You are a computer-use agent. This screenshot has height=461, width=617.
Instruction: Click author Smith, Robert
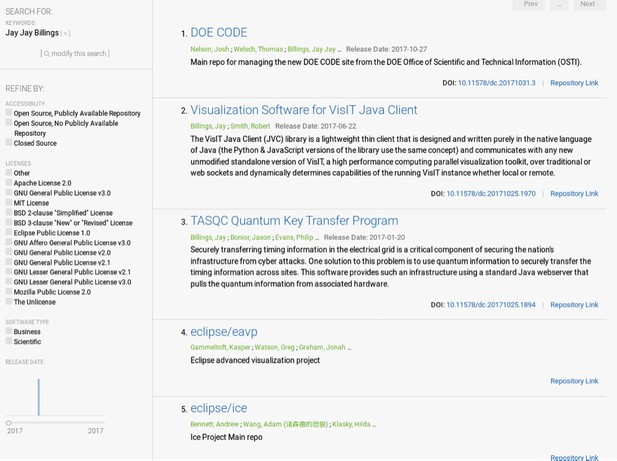click(x=250, y=126)
